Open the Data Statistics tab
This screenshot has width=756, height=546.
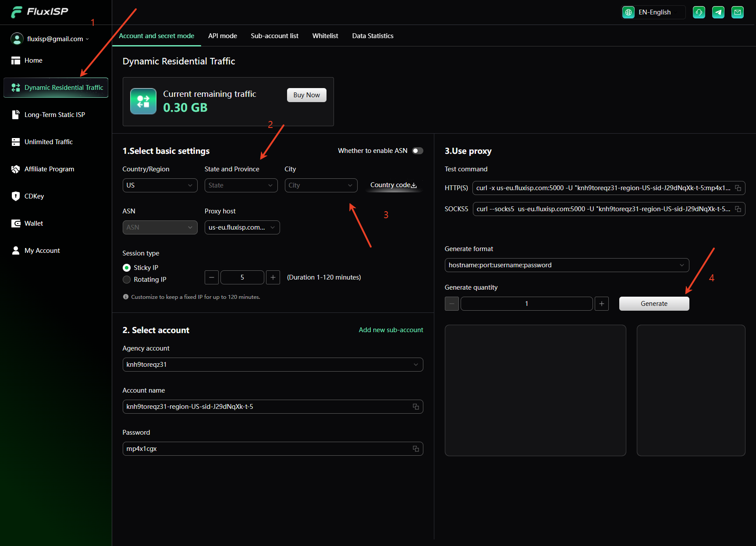(373, 36)
